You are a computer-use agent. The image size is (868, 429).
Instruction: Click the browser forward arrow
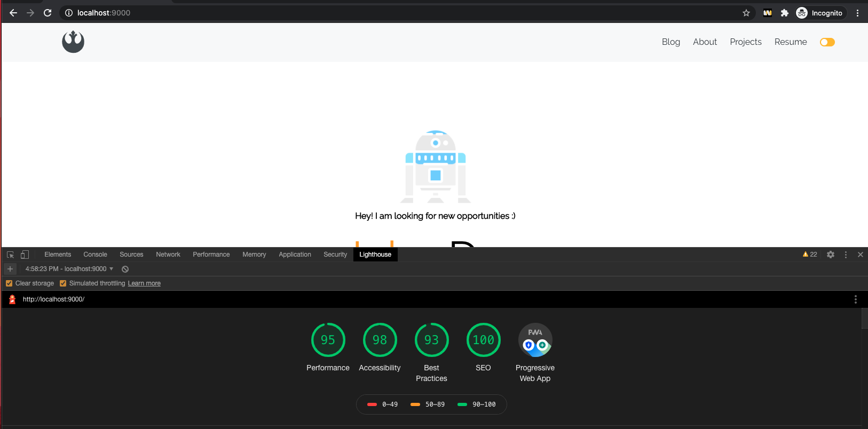(x=30, y=13)
